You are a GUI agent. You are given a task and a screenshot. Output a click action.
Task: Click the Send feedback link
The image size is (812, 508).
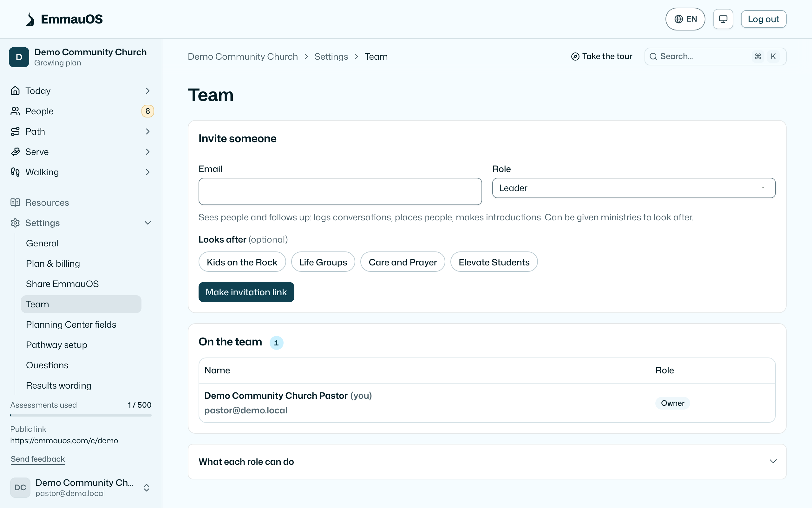pyautogui.click(x=37, y=459)
